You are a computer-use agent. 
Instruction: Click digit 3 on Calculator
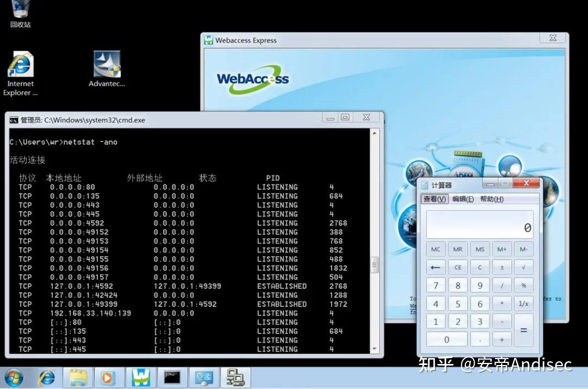coord(480,322)
